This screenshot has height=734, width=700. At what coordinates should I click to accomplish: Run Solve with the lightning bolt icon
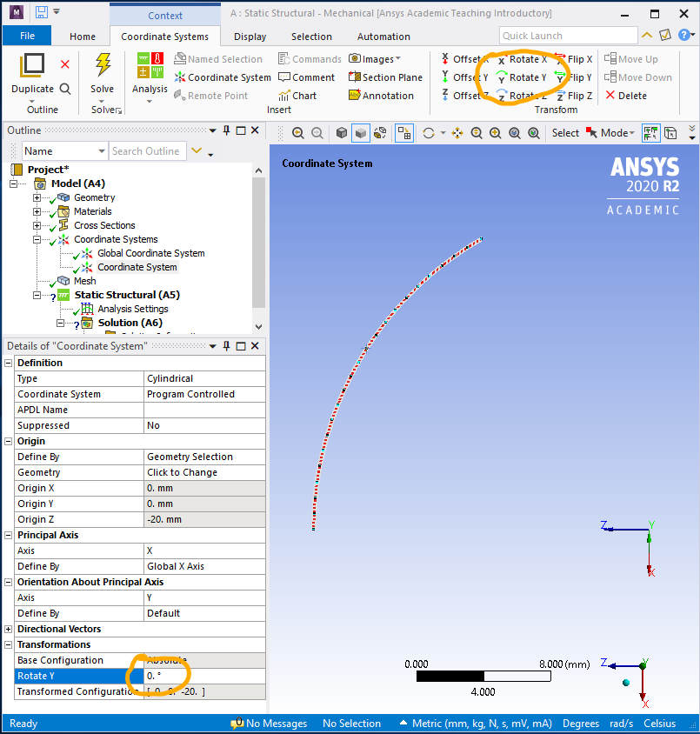point(103,64)
